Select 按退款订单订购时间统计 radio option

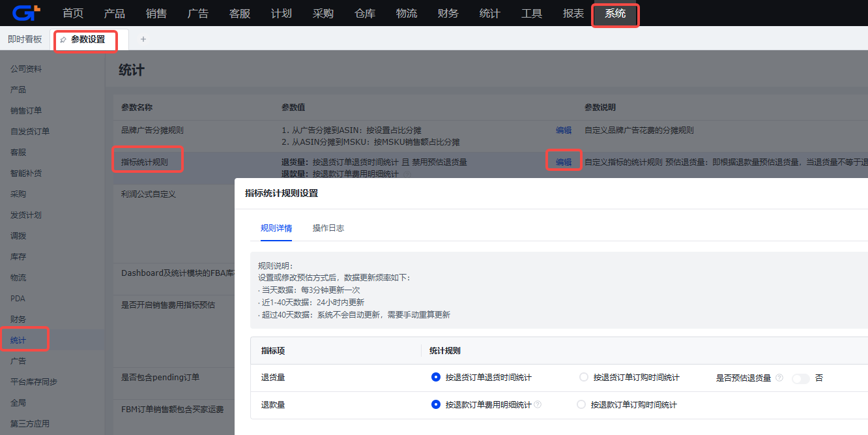(x=581, y=404)
